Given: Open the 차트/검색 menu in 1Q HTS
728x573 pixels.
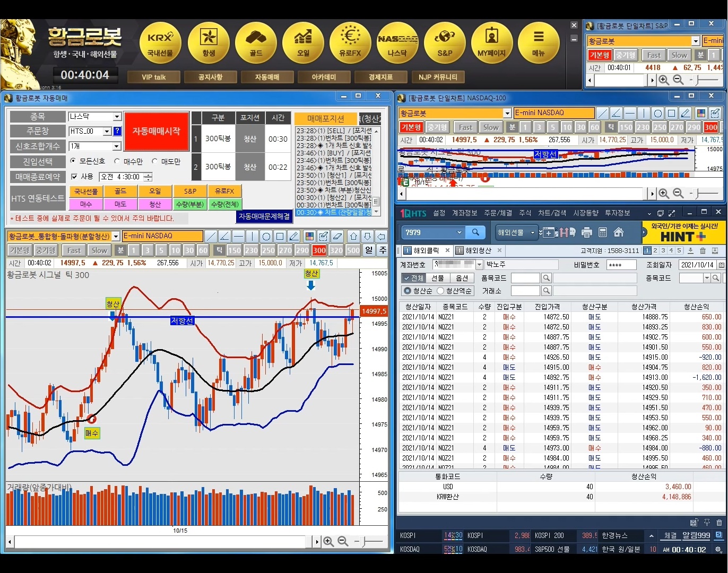Looking at the screenshot, I should (552, 213).
